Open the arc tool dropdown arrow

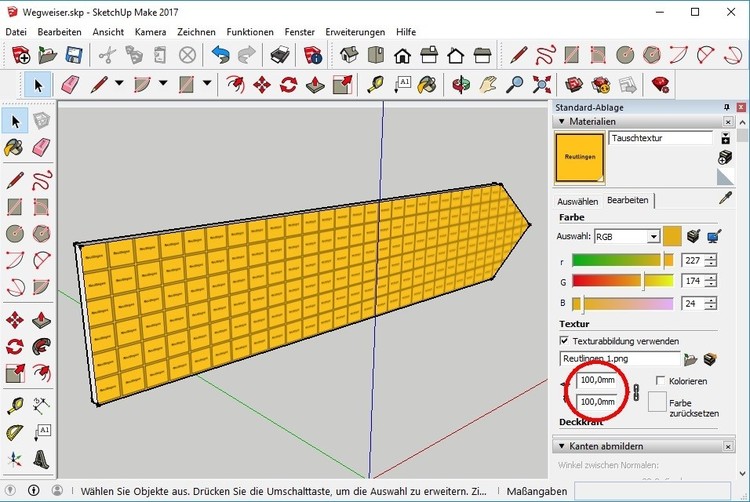pos(163,83)
